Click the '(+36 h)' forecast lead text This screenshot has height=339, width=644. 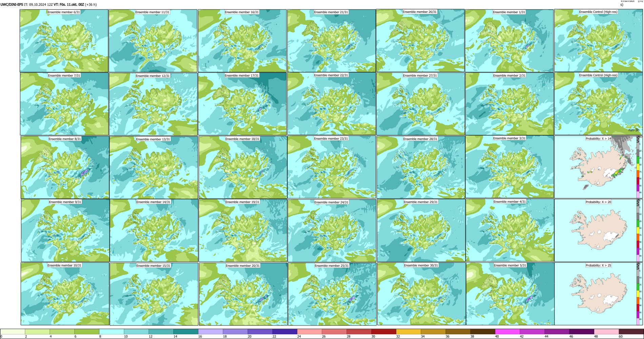(x=91, y=5)
